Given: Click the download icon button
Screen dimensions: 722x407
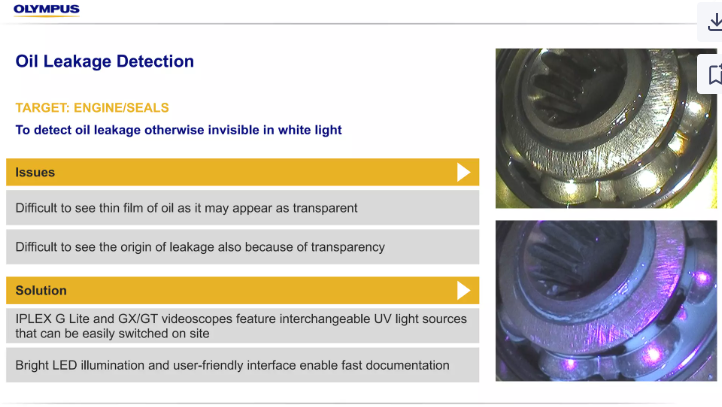Looking at the screenshot, I should pyautogui.click(x=714, y=23).
